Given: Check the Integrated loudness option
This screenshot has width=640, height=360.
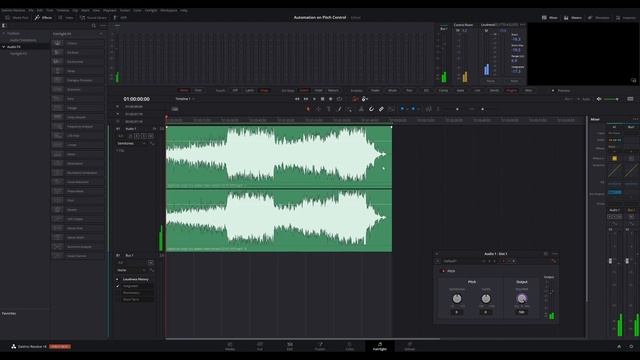Looking at the screenshot, I should [x=118, y=286].
